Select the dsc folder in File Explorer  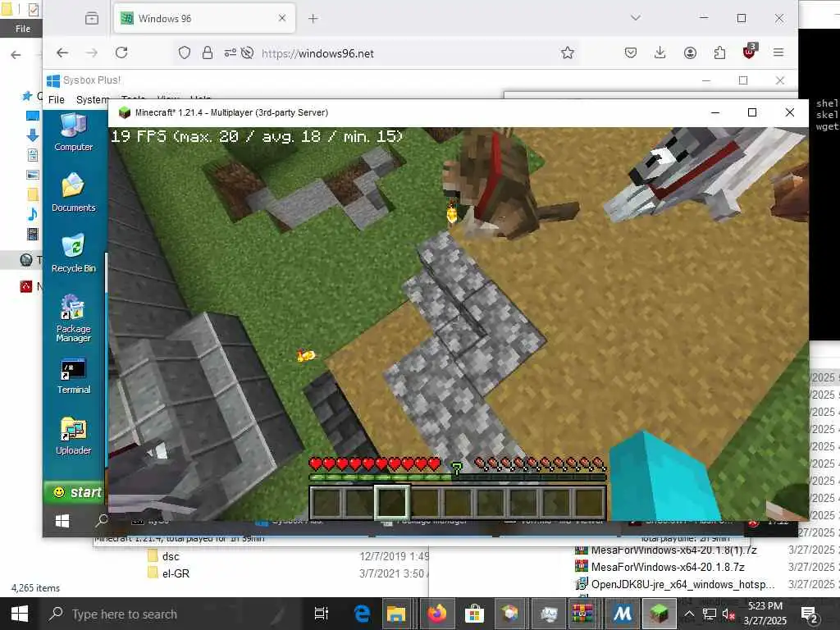[x=171, y=556]
